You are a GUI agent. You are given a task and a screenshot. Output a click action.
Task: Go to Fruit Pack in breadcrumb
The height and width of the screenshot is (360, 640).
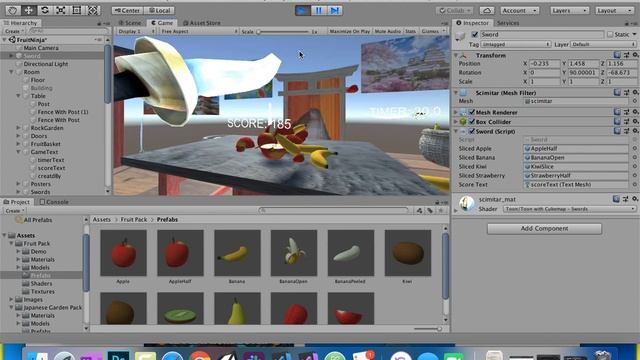pos(133,220)
